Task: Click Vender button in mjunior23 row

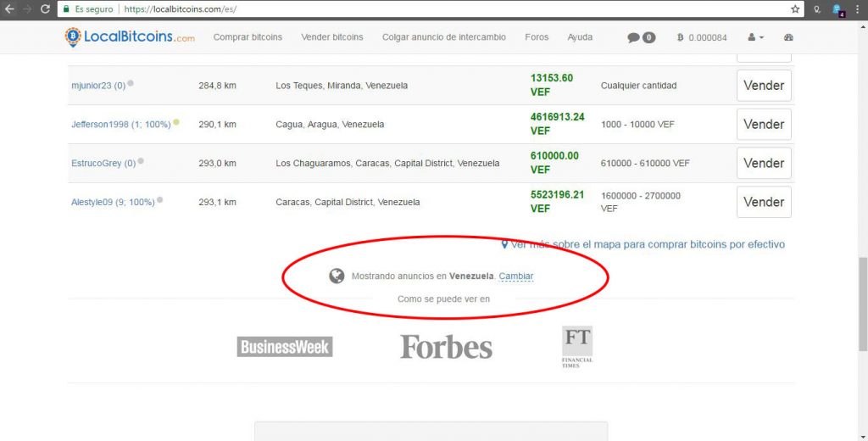Action: pos(764,86)
